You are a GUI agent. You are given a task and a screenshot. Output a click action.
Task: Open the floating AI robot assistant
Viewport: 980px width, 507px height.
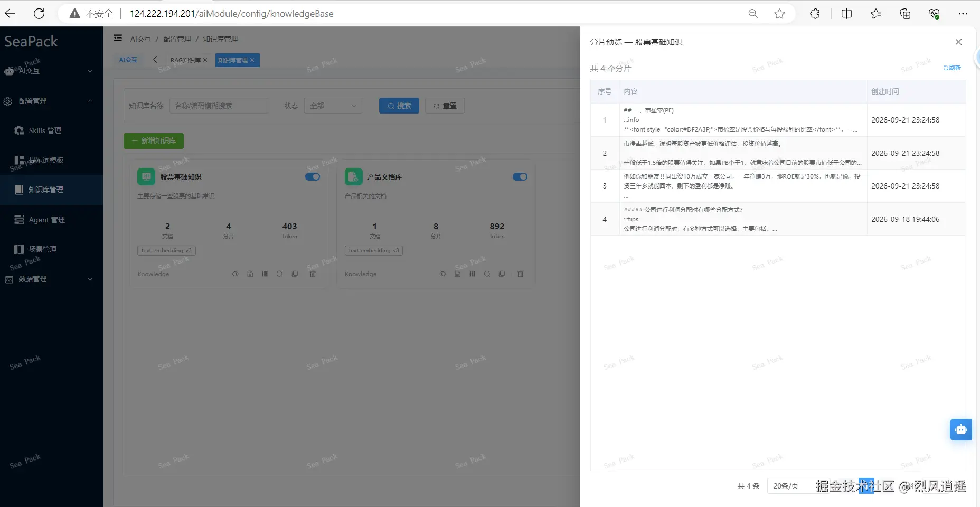click(960, 429)
